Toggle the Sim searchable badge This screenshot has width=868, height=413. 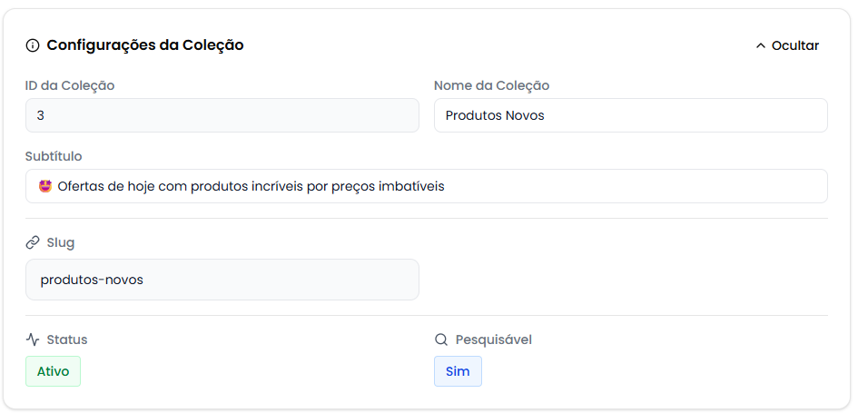(x=458, y=371)
